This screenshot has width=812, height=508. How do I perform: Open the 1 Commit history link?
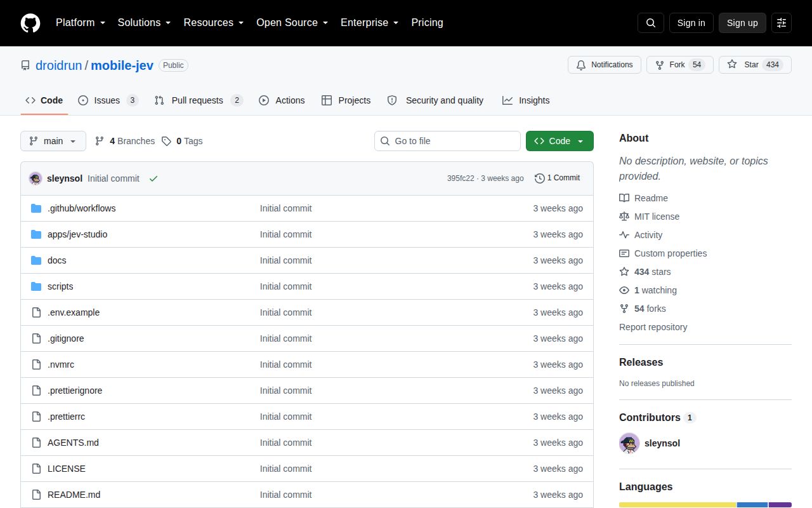coord(558,178)
